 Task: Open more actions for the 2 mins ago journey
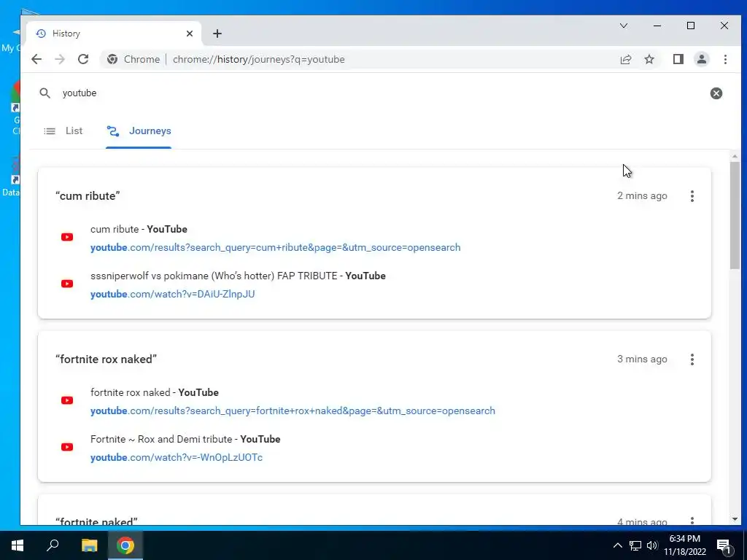(x=692, y=195)
